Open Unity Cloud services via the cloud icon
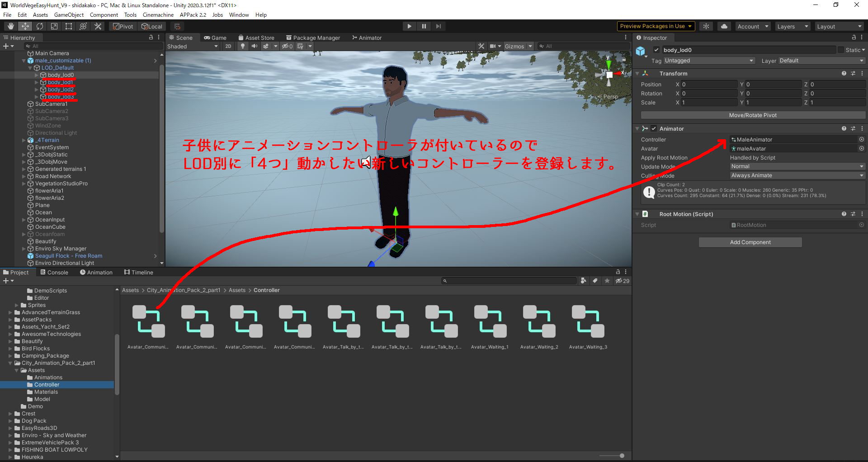868x462 pixels. (x=724, y=26)
